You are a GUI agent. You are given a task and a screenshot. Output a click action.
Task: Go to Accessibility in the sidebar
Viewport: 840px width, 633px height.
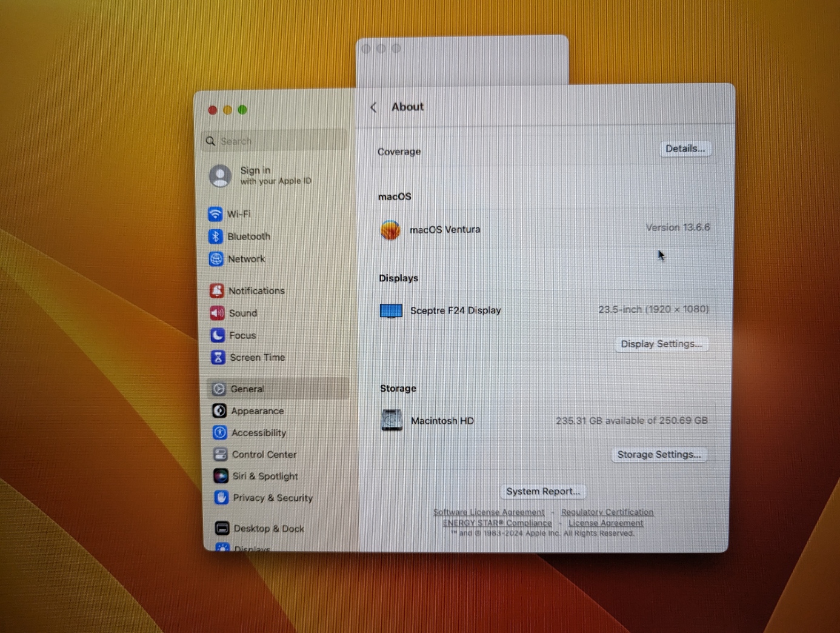pos(258,433)
